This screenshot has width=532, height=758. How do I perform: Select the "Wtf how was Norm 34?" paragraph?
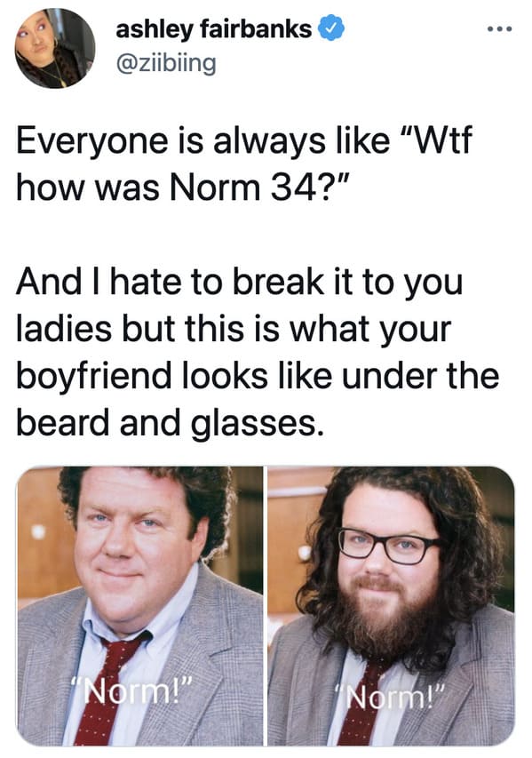244,164
